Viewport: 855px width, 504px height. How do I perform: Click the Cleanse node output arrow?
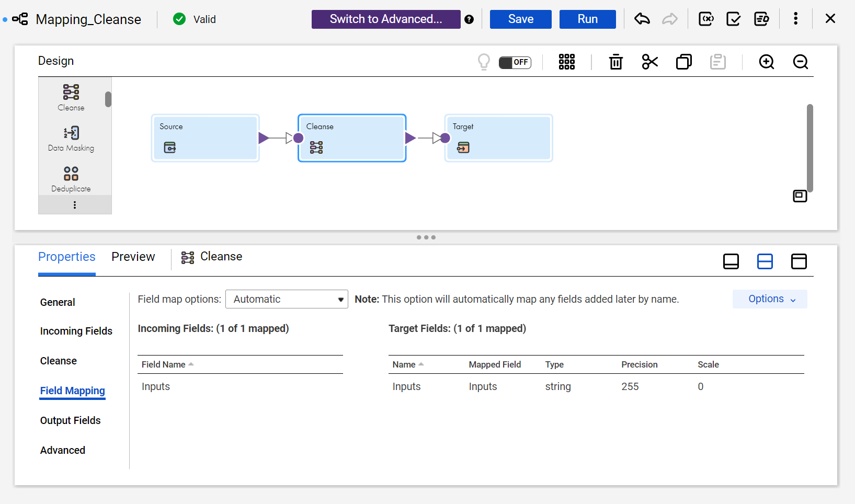[x=410, y=138]
